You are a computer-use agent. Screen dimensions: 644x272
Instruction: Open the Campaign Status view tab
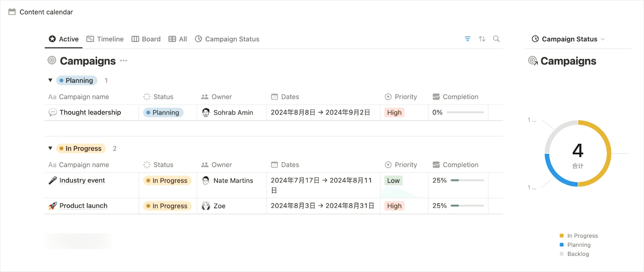tap(227, 39)
